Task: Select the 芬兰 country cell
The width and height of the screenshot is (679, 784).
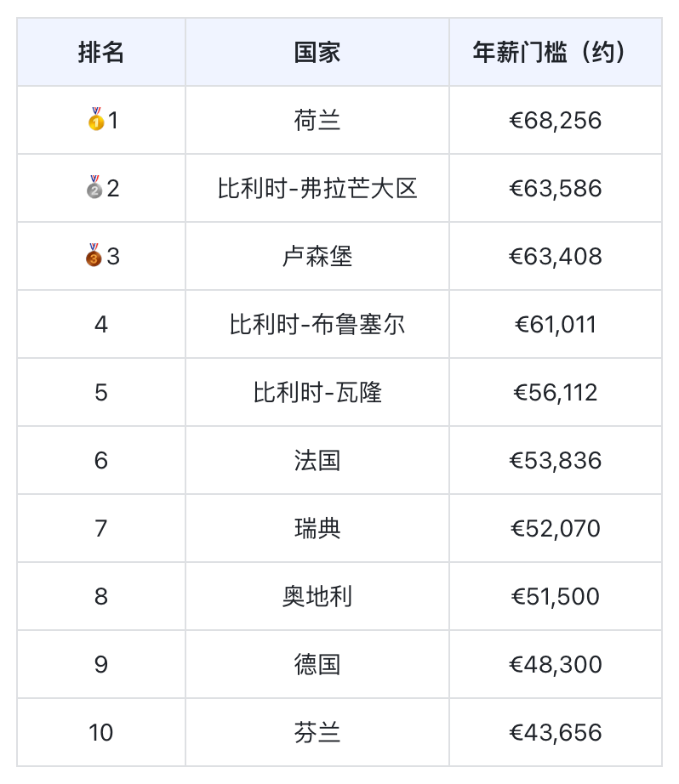Action: (317, 733)
